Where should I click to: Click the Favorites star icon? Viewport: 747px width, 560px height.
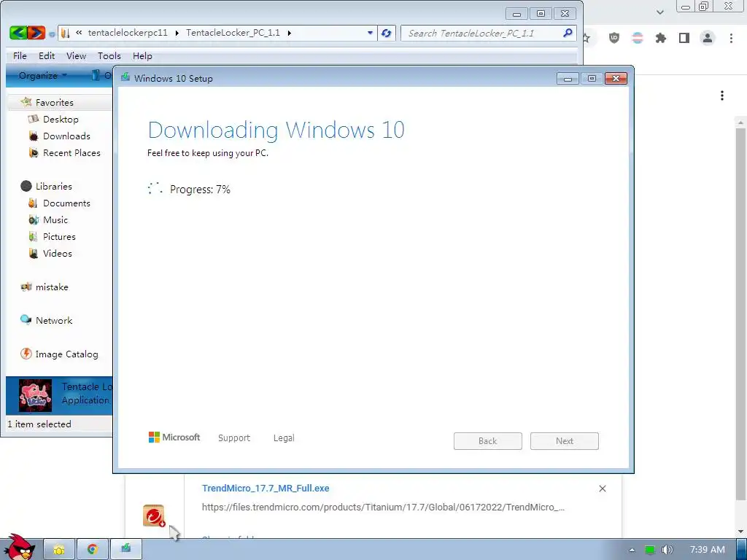click(26, 102)
